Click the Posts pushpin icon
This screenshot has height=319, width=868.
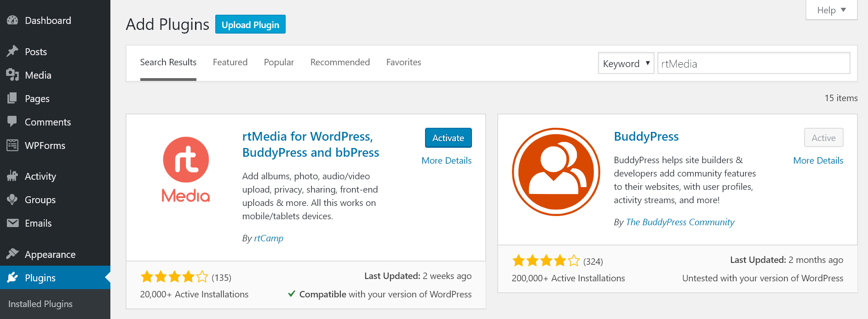tap(12, 51)
